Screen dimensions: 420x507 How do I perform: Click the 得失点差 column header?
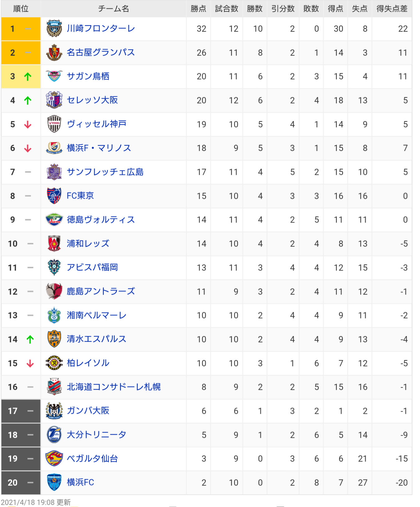pyautogui.click(x=392, y=9)
